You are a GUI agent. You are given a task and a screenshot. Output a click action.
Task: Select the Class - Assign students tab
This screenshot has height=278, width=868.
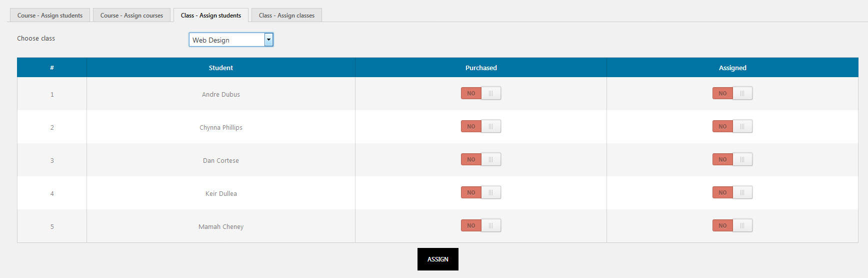(x=210, y=16)
